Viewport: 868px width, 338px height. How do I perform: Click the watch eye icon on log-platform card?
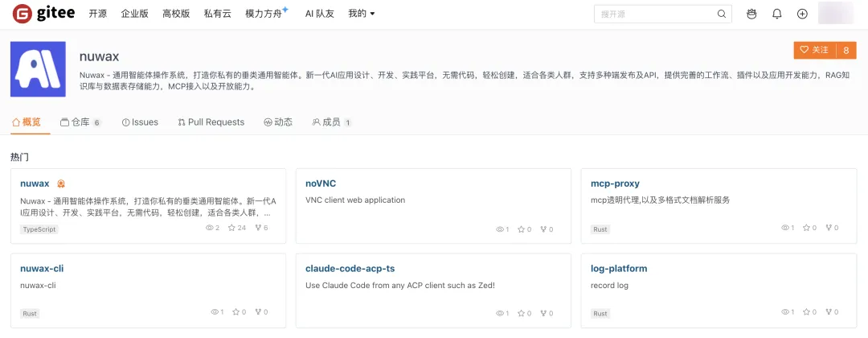[784, 312]
